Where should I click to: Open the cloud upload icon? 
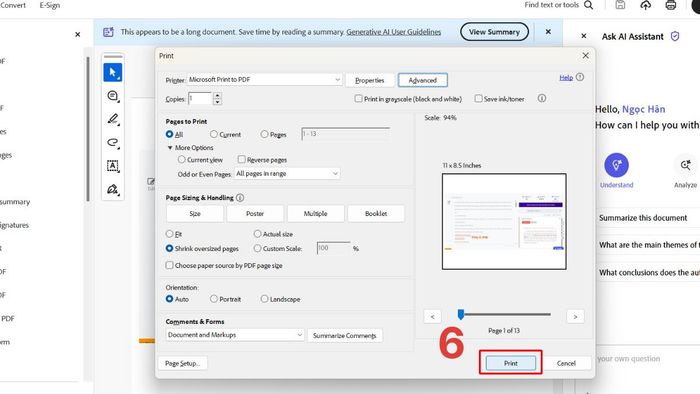pyautogui.click(x=646, y=5)
